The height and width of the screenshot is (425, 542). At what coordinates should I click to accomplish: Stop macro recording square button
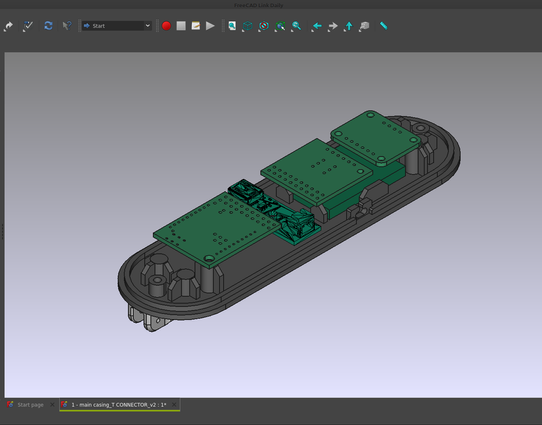pyautogui.click(x=181, y=26)
